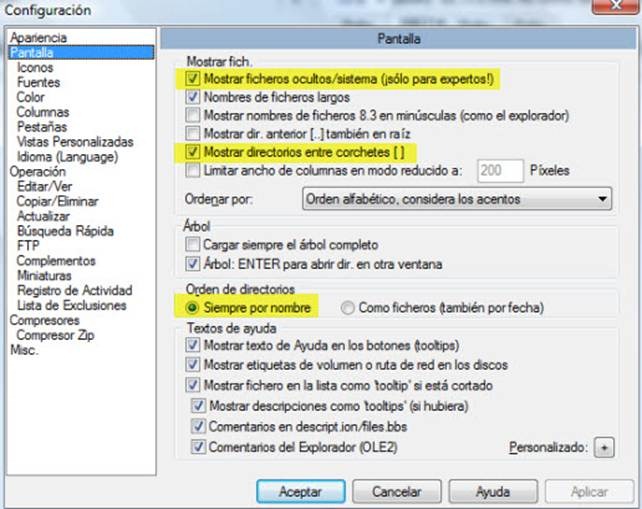Enable Limitar ancho de columnas checkbox

click(192, 170)
